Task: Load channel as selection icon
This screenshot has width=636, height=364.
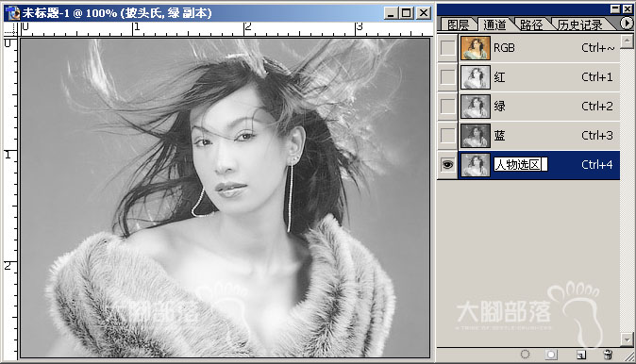Action: pyautogui.click(x=525, y=355)
